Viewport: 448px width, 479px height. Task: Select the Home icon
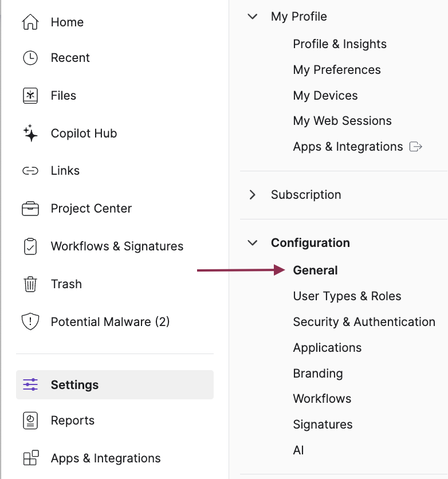(x=29, y=22)
